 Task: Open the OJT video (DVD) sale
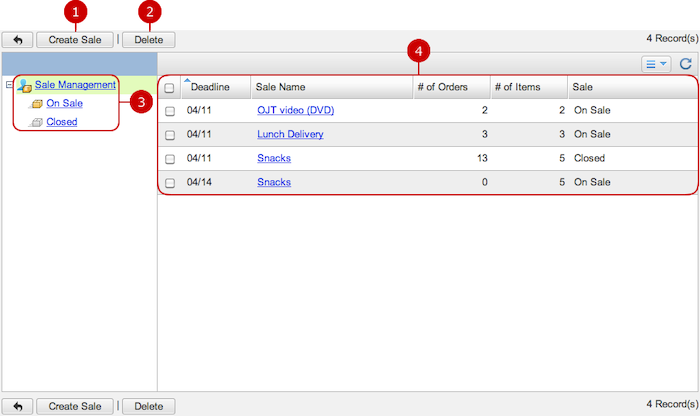click(296, 110)
